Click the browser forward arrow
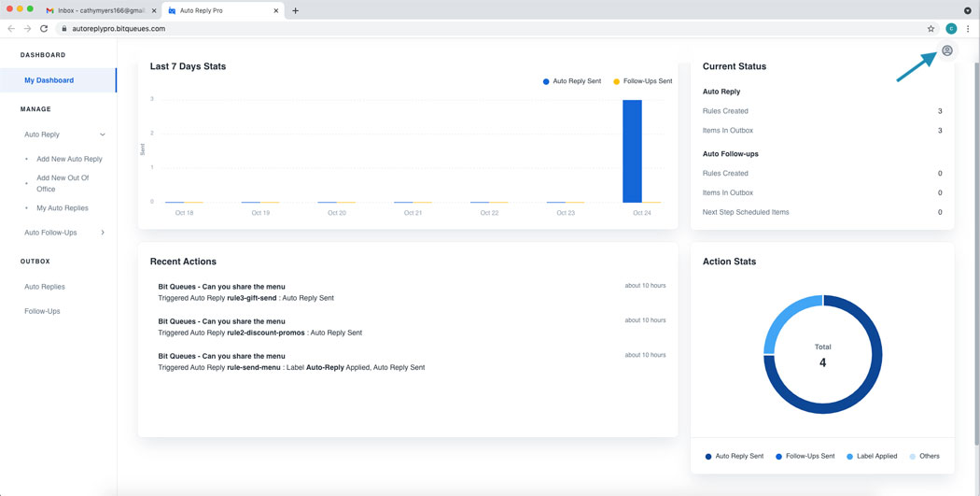The width and height of the screenshot is (980, 496). click(27, 29)
